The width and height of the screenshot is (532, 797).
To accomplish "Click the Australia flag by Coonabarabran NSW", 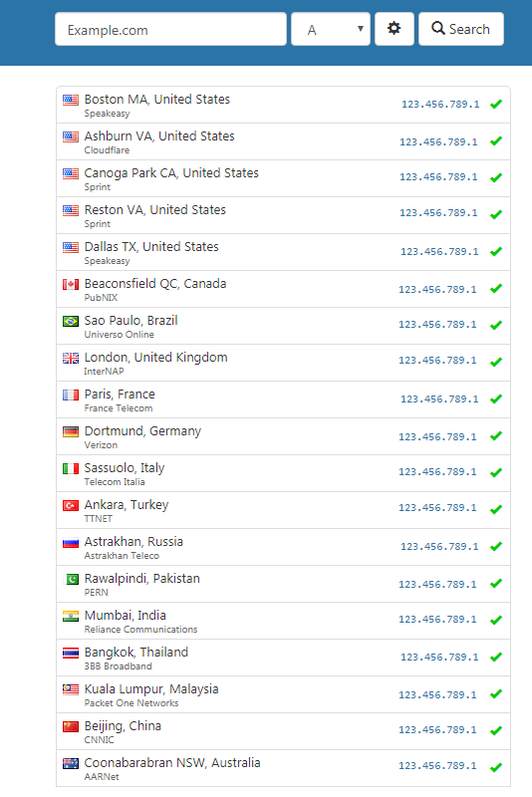I will (x=71, y=763).
